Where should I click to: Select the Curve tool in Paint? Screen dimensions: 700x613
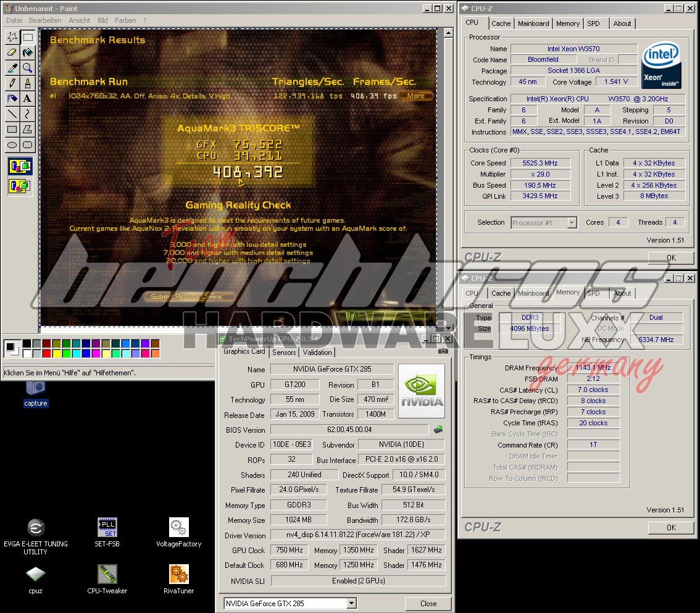point(28,114)
